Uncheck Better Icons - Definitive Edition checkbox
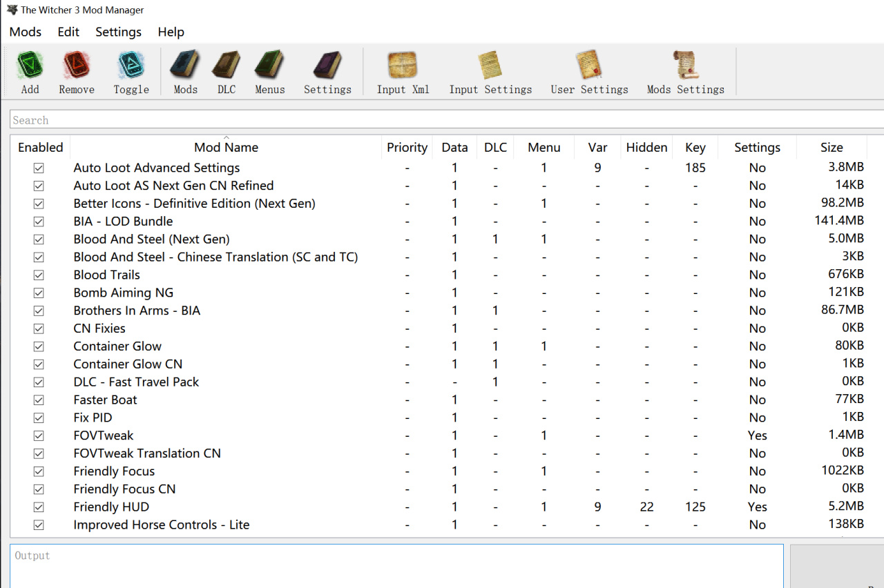The width and height of the screenshot is (884, 588). click(39, 204)
